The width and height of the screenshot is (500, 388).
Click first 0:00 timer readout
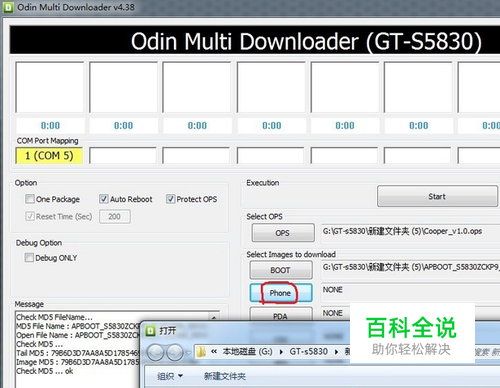pyautogui.click(x=50, y=126)
